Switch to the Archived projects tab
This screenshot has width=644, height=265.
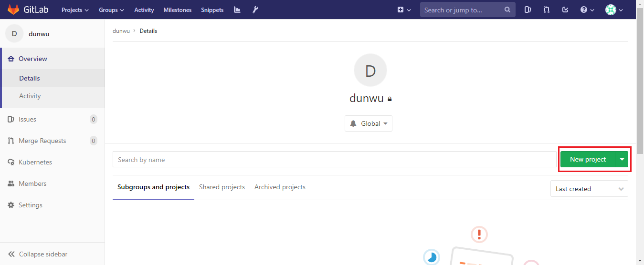[280, 187]
